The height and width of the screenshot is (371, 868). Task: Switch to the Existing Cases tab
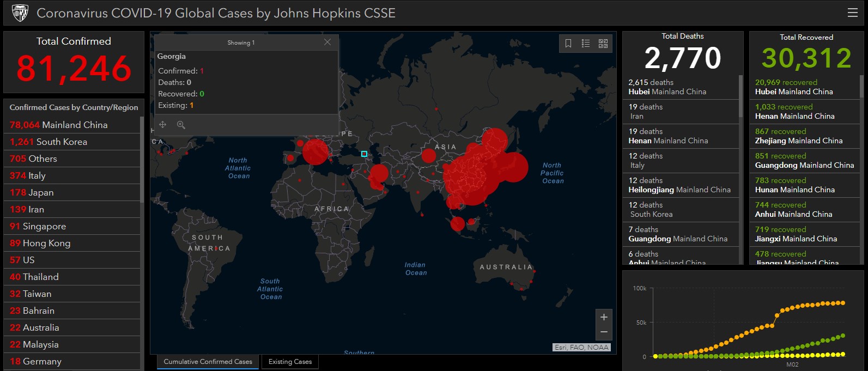[x=290, y=362]
